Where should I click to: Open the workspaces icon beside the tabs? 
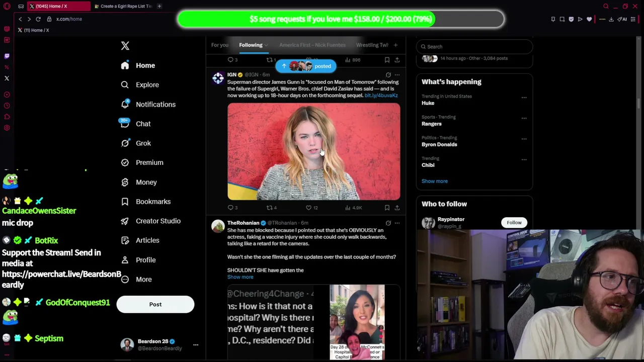point(21,6)
